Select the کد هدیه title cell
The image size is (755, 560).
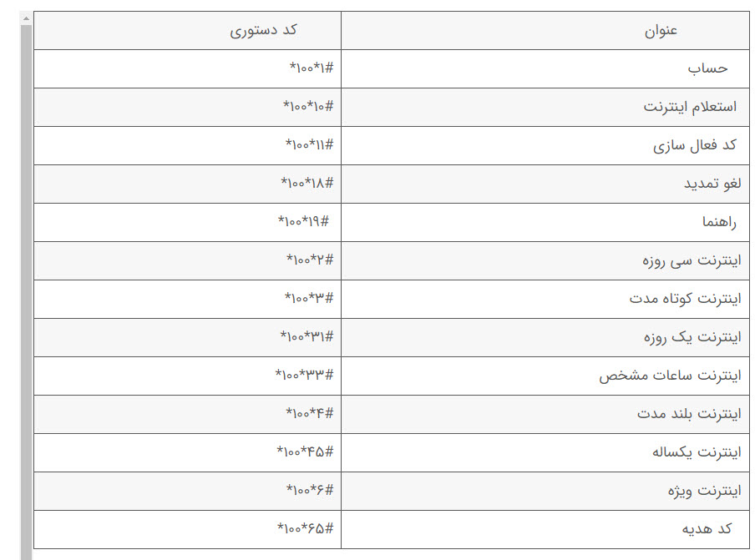(707, 529)
